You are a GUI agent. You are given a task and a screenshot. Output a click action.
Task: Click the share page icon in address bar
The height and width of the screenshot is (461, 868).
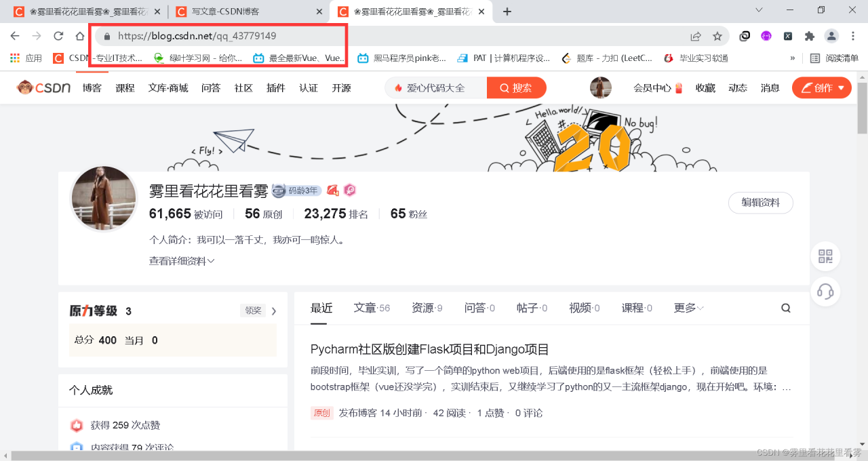click(x=696, y=36)
